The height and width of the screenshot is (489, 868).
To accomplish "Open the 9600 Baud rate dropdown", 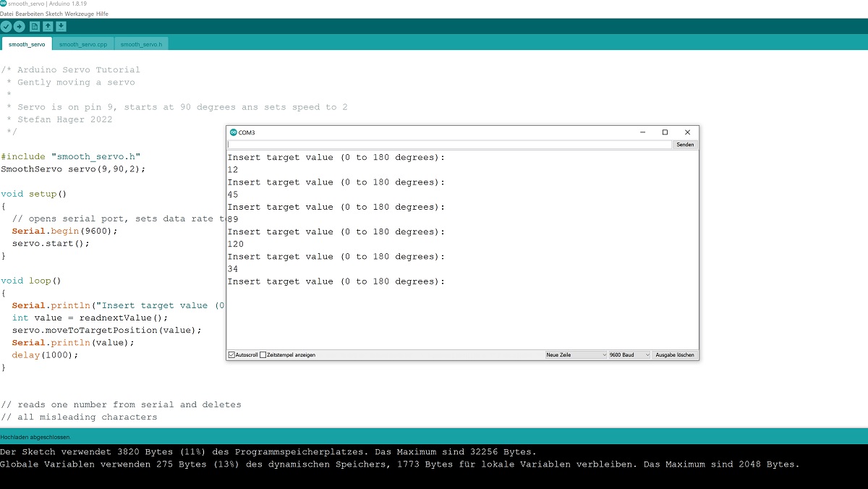I will 629,355.
